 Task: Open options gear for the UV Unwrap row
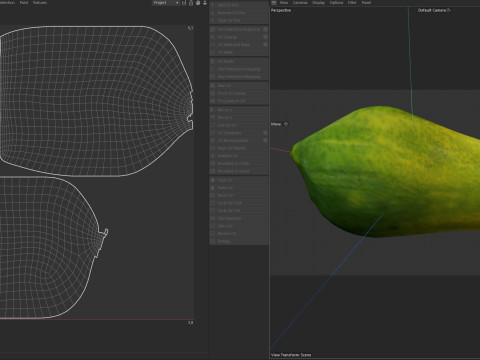pyautogui.click(x=265, y=37)
